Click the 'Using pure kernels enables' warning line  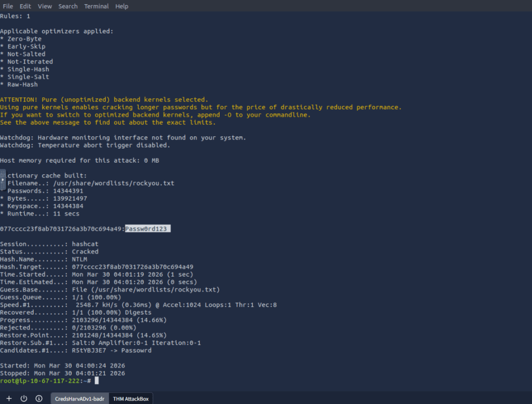click(x=201, y=107)
